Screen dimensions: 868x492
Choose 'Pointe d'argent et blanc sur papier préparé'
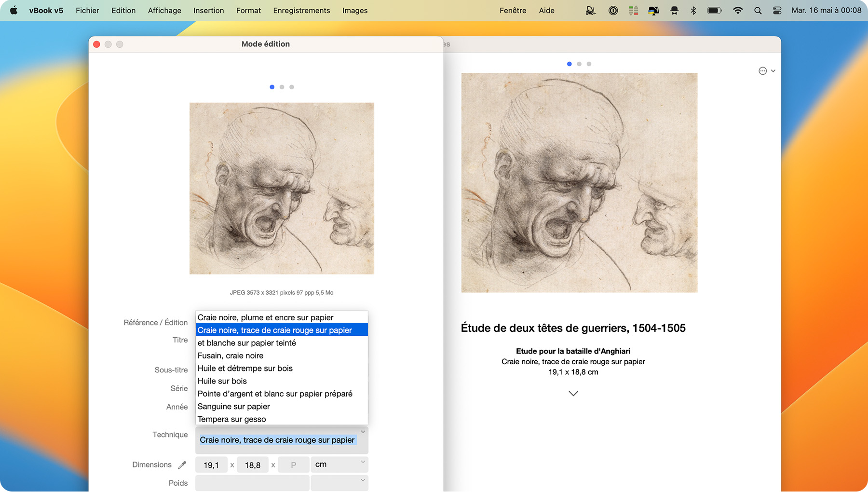click(282, 394)
